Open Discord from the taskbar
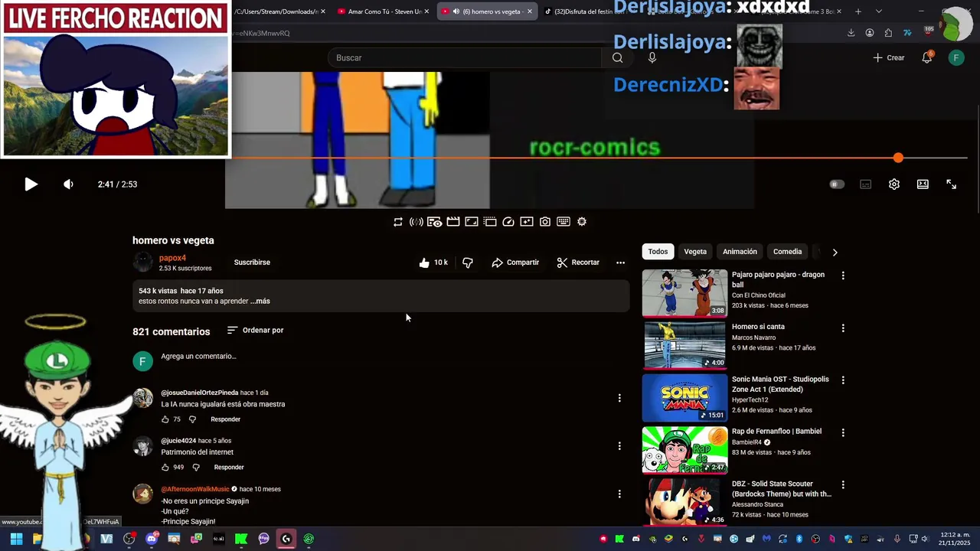 click(x=151, y=539)
